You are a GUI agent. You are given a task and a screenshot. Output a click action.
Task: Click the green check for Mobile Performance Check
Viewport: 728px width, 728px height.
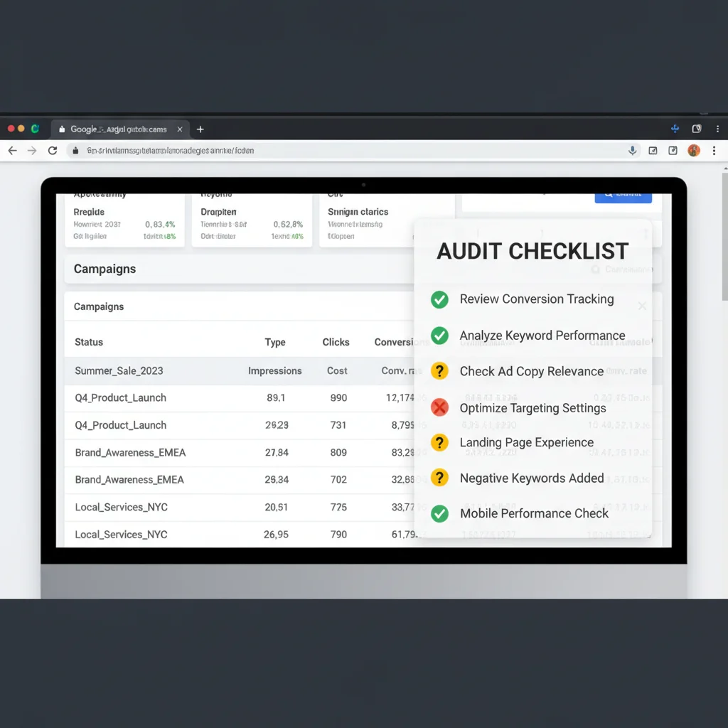click(439, 513)
